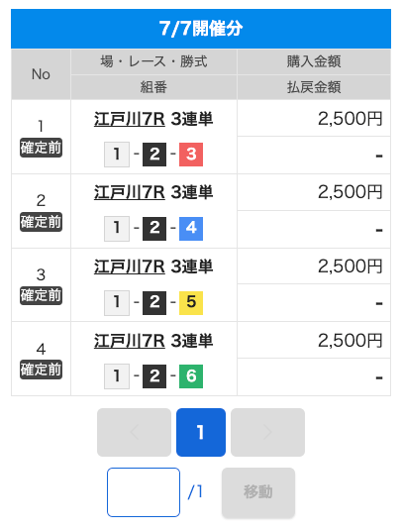Click the previous page arrow button
Viewport: 403px width, 532px height.
pyautogui.click(x=134, y=432)
